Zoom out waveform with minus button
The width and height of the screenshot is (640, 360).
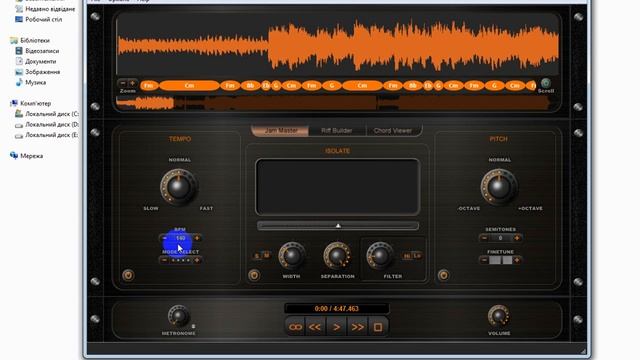pos(123,83)
